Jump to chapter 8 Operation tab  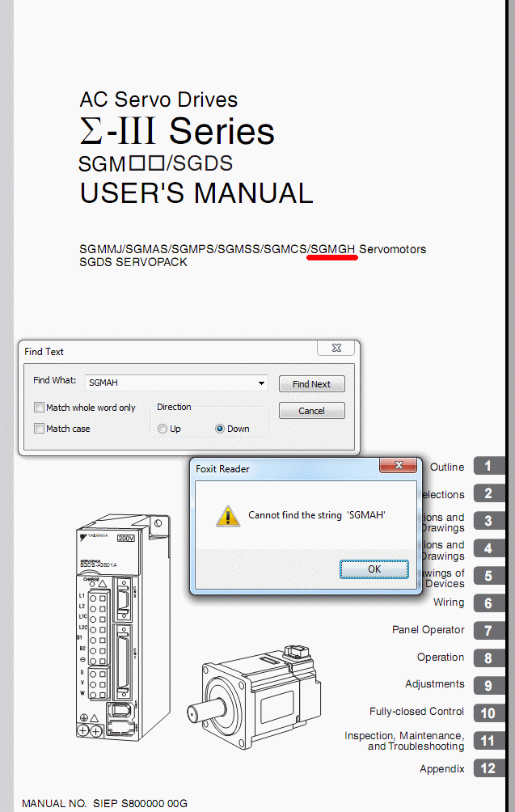point(488,658)
